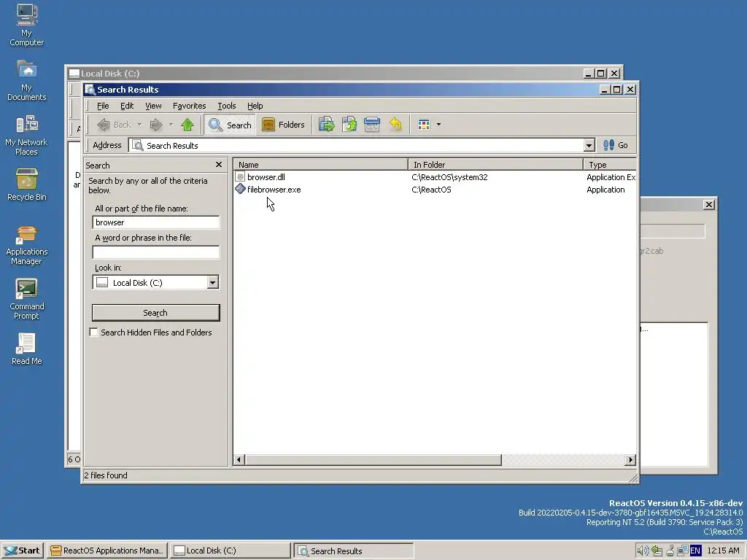This screenshot has width=747, height=560.
Task: Open the Help menu
Action: 255,106
